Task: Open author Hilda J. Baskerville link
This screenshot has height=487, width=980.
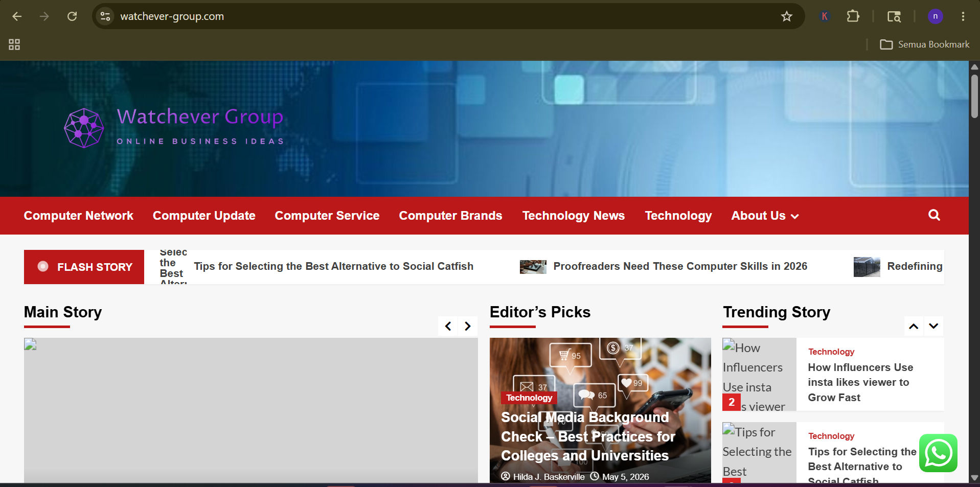Action: [x=549, y=477]
